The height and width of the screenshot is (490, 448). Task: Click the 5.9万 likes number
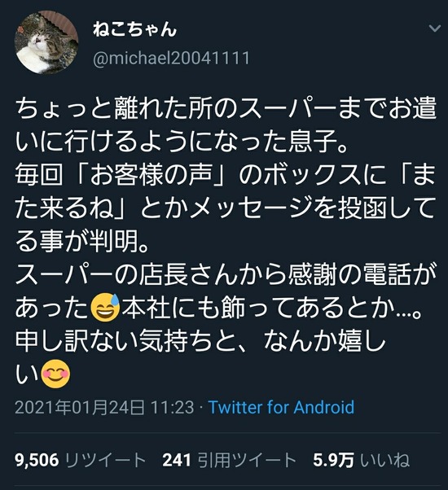pos(334,461)
